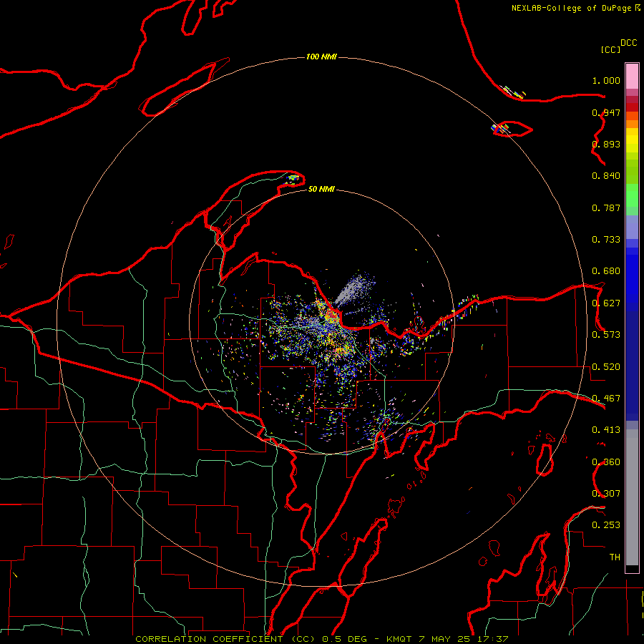The image size is (644, 644).
Task: Click the 0.360 scale value
Action: (606, 462)
